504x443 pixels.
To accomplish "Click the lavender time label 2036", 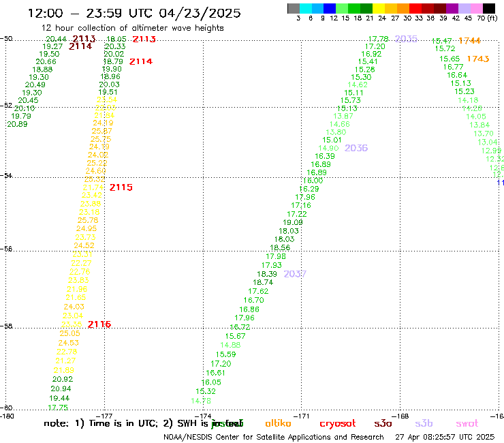I will [x=356, y=148].
